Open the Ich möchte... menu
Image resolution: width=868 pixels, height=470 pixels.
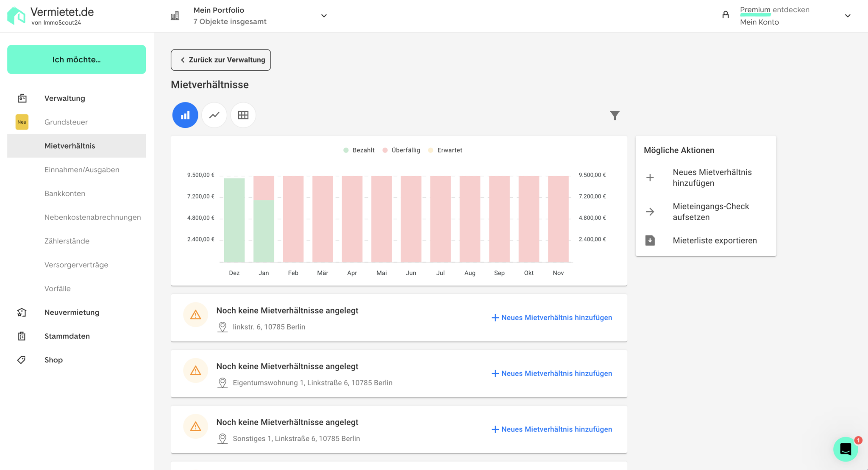pyautogui.click(x=76, y=59)
